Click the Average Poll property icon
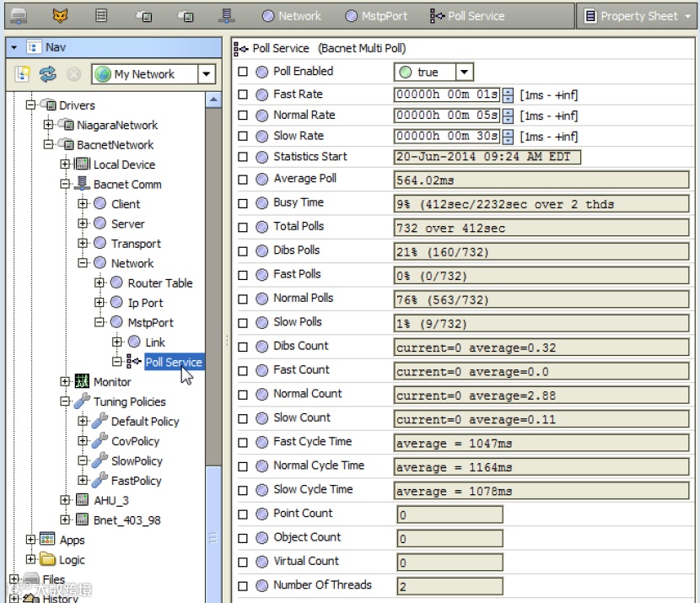 coord(262,180)
